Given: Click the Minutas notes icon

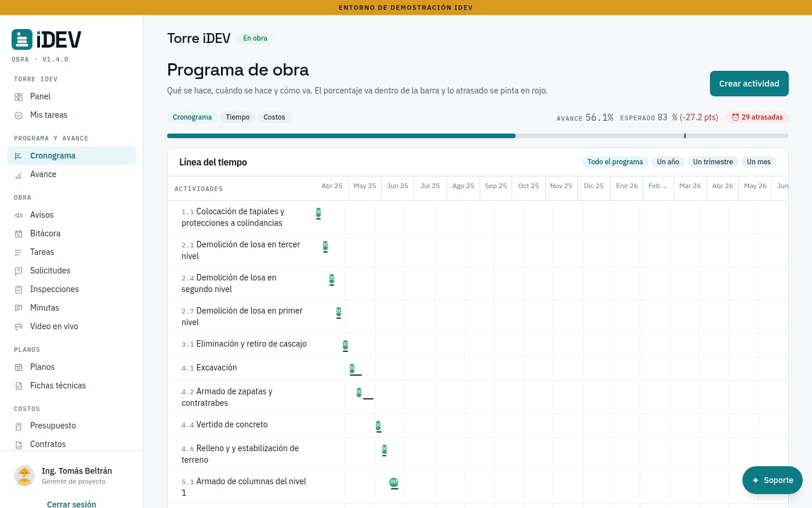Looking at the screenshot, I should click(x=19, y=308).
